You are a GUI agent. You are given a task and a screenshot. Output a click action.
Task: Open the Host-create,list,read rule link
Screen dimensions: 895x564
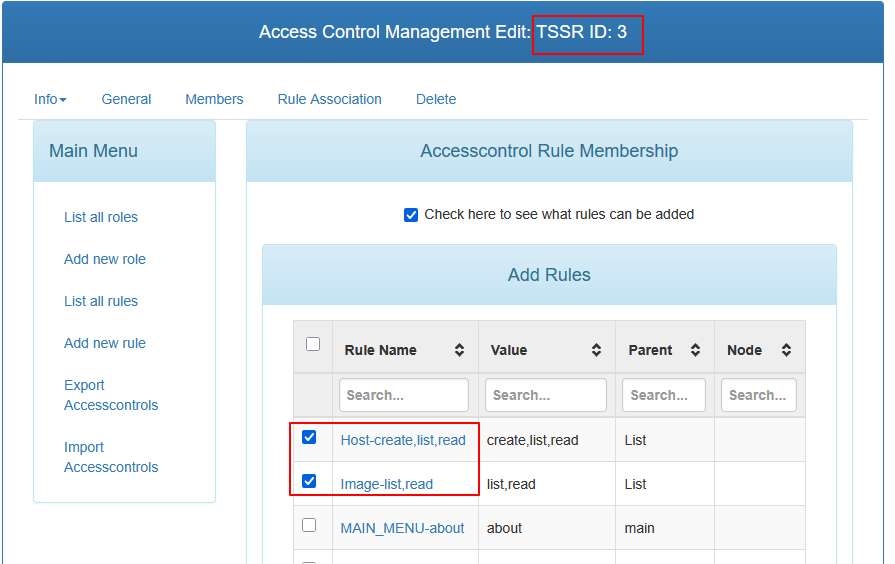tap(403, 440)
